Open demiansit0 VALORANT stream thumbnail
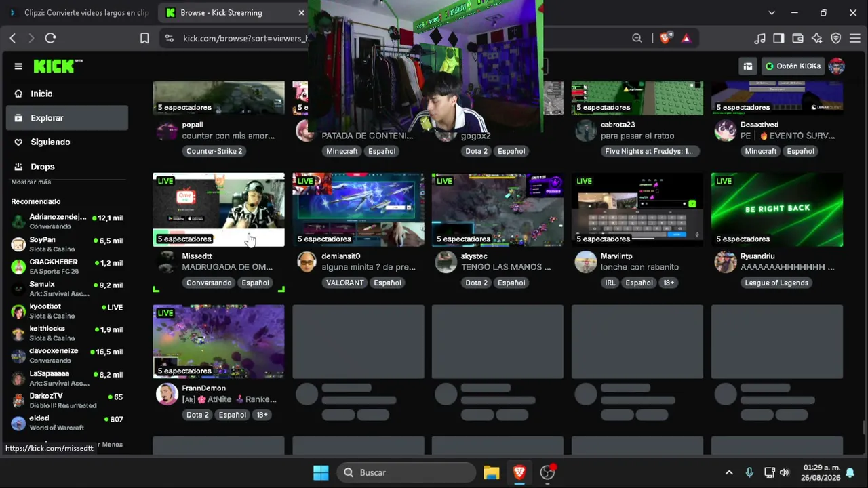The image size is (868, 488). coord(358,209)
